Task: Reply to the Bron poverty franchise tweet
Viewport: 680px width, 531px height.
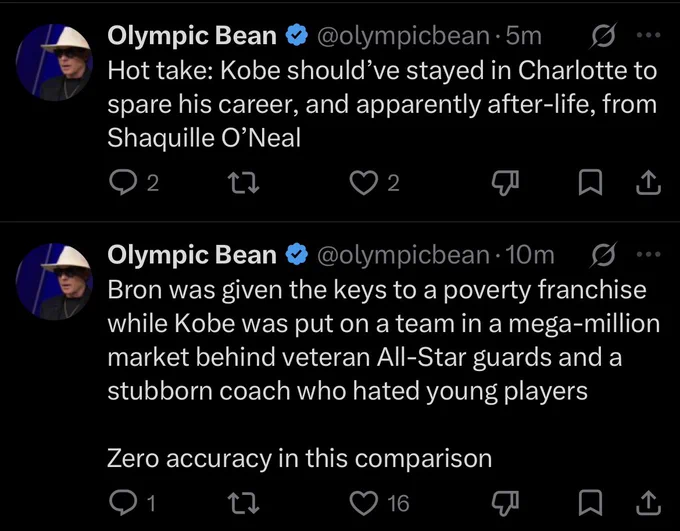Action: (x=122, y=503)
